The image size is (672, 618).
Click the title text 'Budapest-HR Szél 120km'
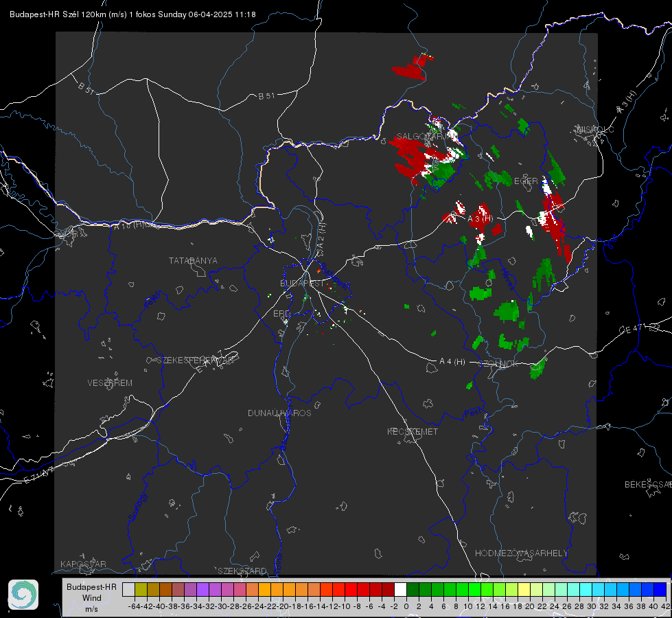[x=58, y=14]
